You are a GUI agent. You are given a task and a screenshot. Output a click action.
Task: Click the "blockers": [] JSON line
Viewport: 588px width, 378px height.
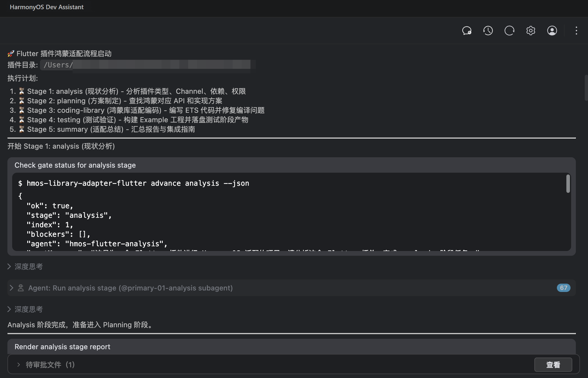point(58,234)
